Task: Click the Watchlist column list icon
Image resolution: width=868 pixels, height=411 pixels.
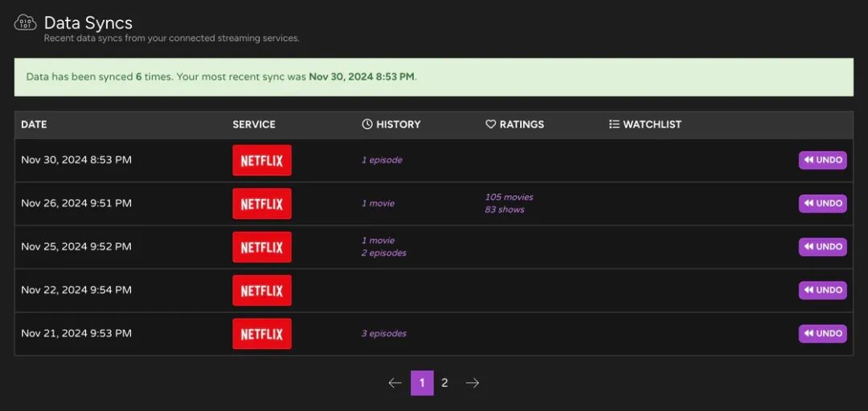Action: 614,124
